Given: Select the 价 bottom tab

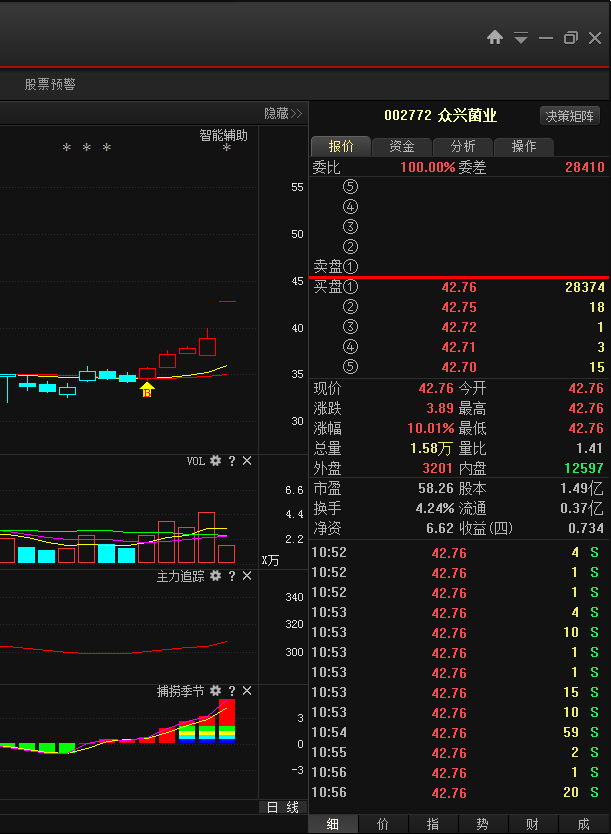Looking at the screenshot, I should pyautogui.click(x=383, y=824).
